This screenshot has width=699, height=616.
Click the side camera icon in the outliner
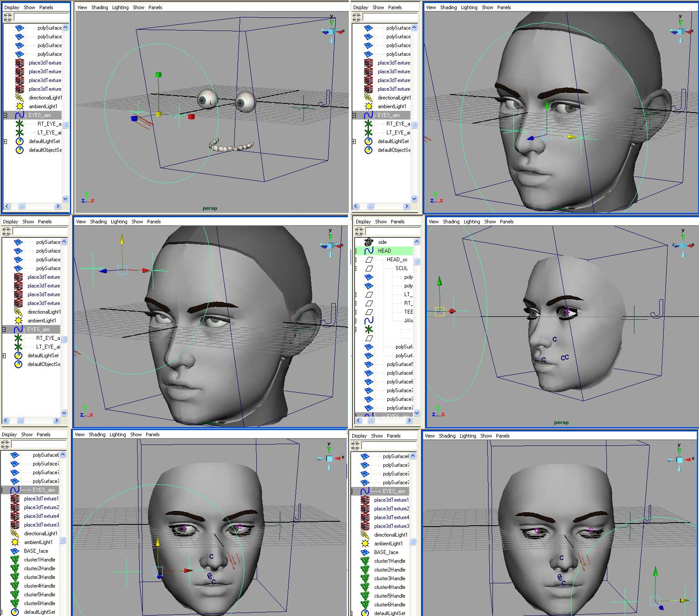coord(369,242)
